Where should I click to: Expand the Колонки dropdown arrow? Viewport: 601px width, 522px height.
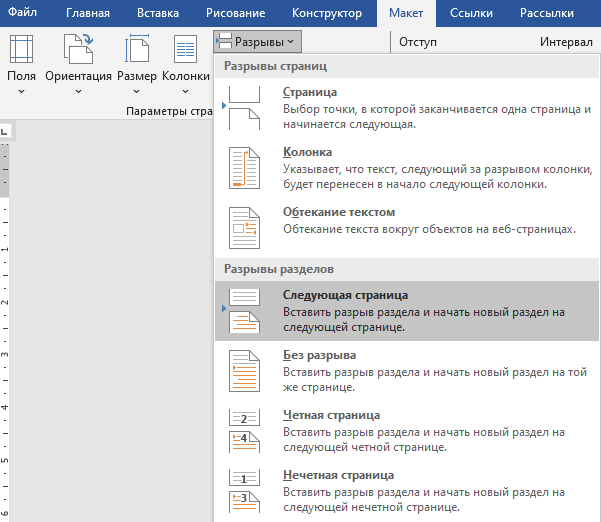(186, 92)
